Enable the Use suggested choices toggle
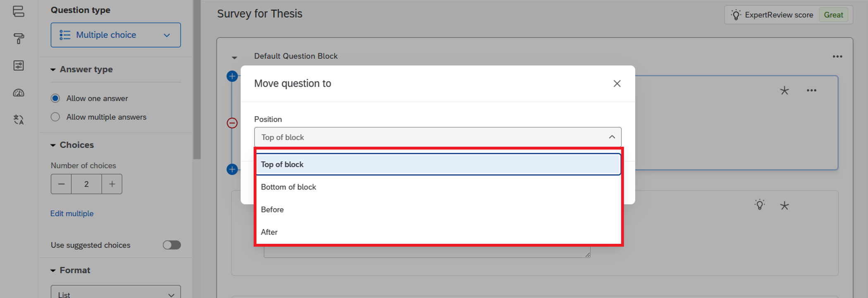Screen dimensions: 868x298 [172, 245]
